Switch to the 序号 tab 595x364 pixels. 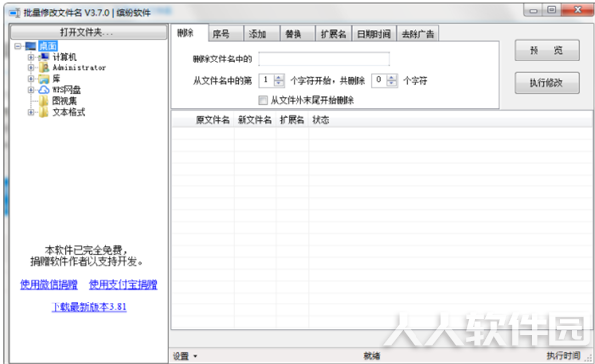(x=226, y=34)
